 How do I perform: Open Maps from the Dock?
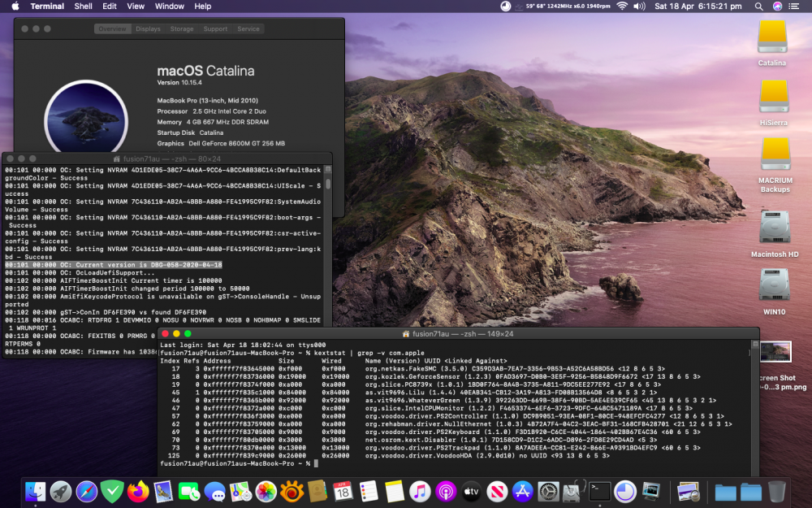tap(240, 492)
